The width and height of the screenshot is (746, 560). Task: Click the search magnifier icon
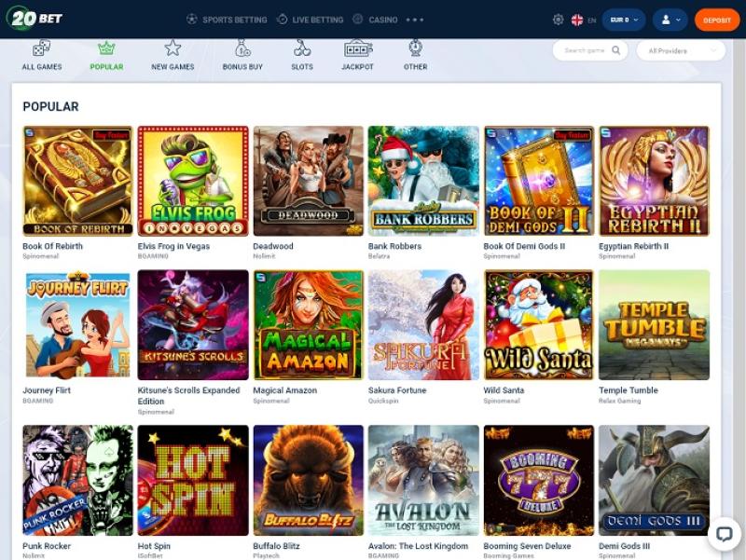point(616,50)
